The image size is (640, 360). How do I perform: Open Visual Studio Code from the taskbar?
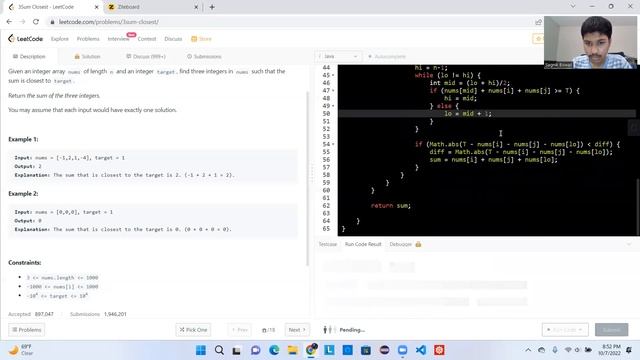coord(421,350)
